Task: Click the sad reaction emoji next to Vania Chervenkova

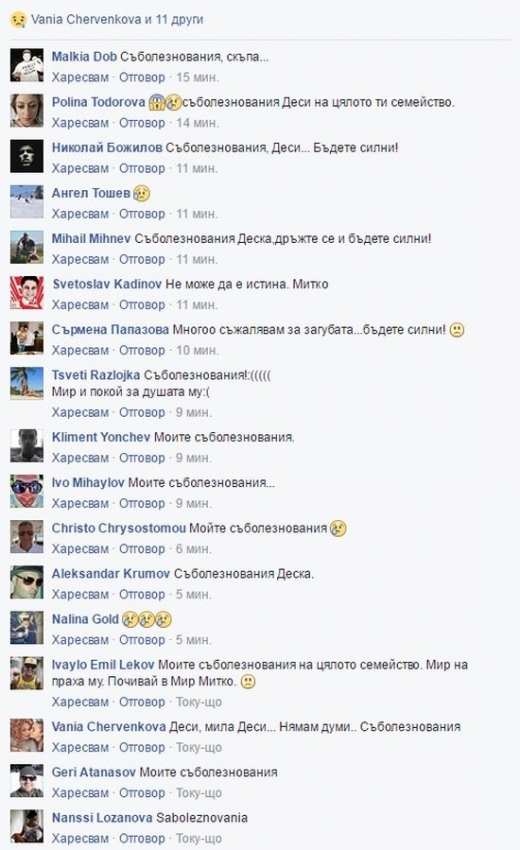Action: 18,20
